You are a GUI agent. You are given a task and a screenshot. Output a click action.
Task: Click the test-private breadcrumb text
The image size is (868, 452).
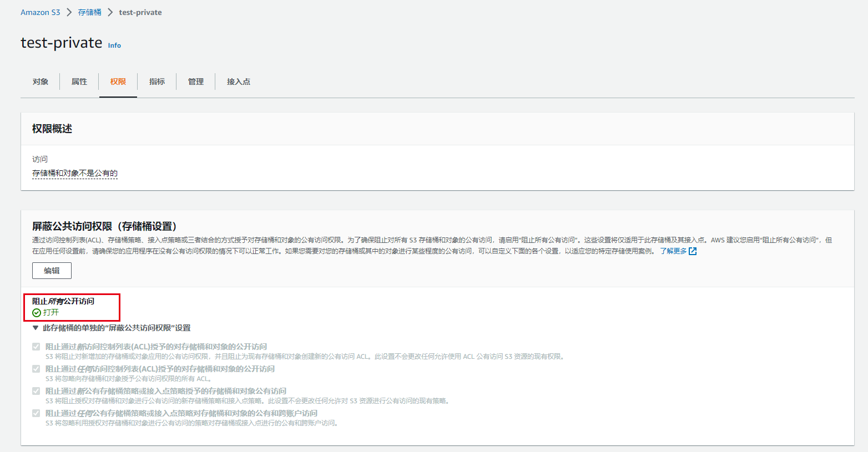(x=140, y=12)
